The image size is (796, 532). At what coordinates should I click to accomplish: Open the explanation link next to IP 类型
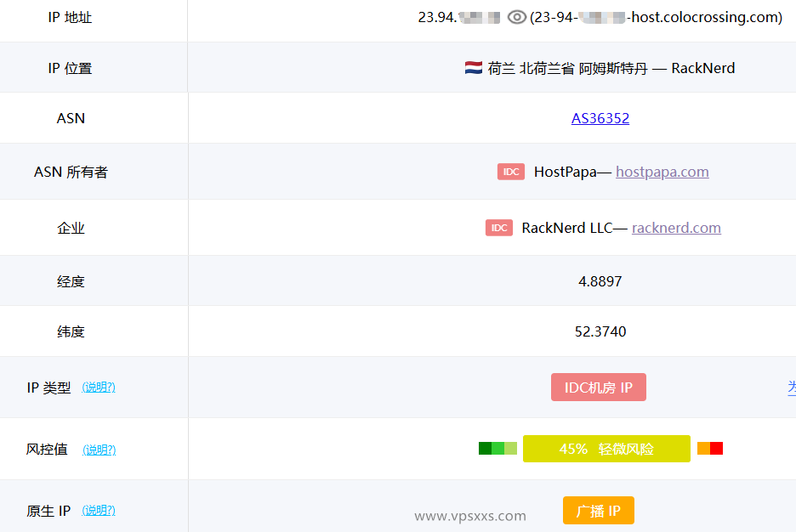pyautogui.click(x=99, y=387)
